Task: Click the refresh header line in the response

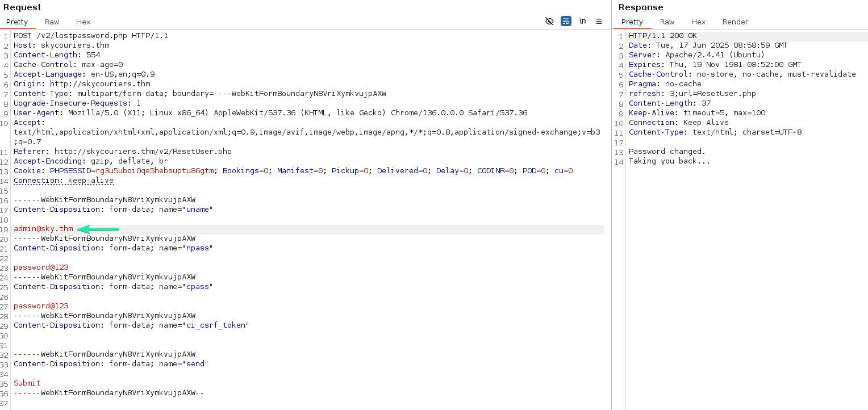Action: [692, 94]
